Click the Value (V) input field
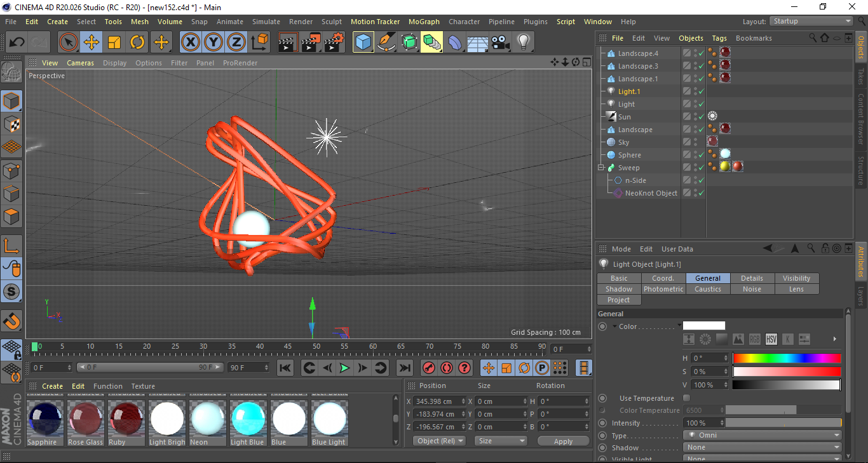868x463 pixels. [x=709, y=385]
